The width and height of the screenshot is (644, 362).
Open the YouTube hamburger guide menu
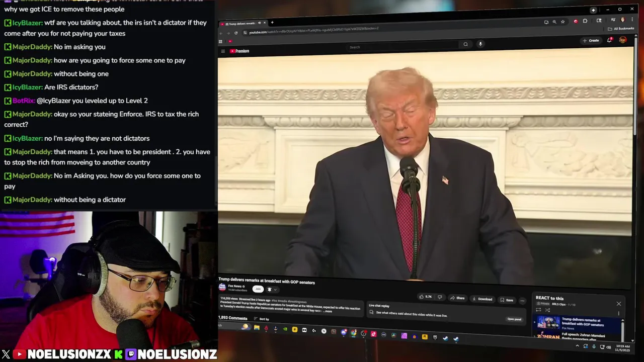pyautogui.click(x=223, y=51)
